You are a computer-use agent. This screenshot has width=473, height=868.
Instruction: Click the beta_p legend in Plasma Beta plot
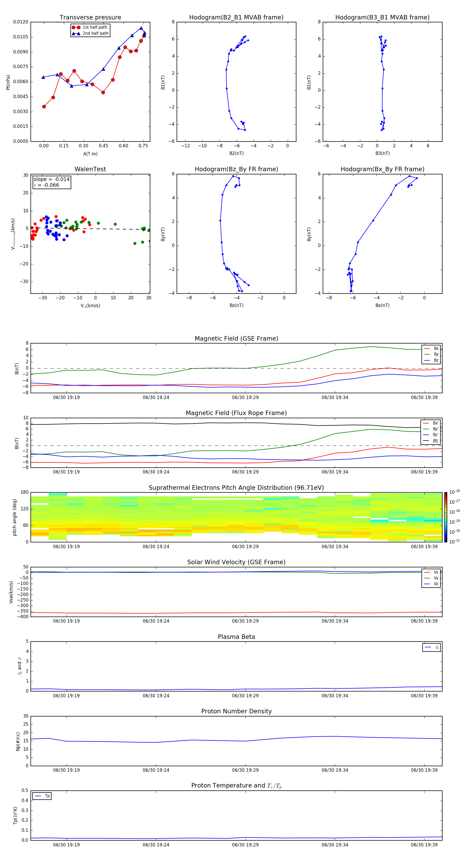431,648
